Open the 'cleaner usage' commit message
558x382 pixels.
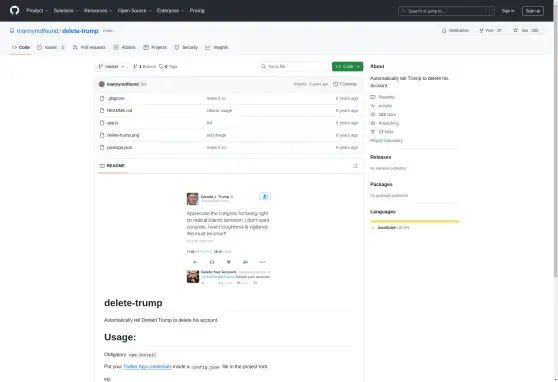[x=219, y=111]
